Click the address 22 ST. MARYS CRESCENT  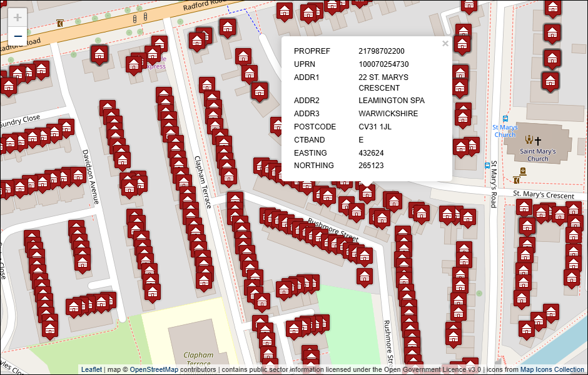click(x=383, y=82)
